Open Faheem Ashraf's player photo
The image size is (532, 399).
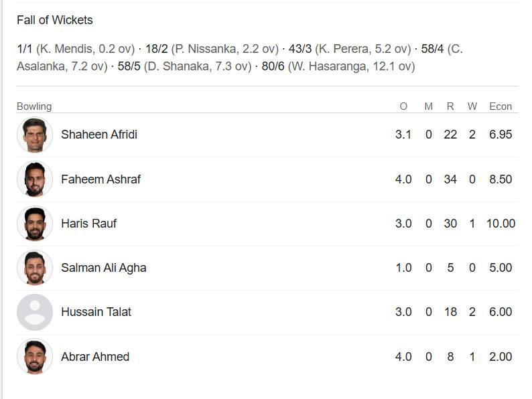pyautogui.click(x=35, y=179)
